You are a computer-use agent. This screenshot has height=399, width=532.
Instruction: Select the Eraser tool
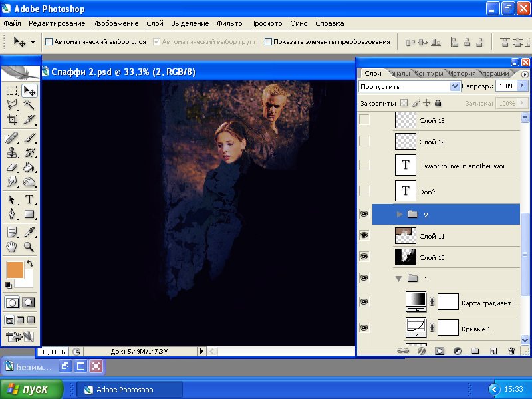coord(12,168)
